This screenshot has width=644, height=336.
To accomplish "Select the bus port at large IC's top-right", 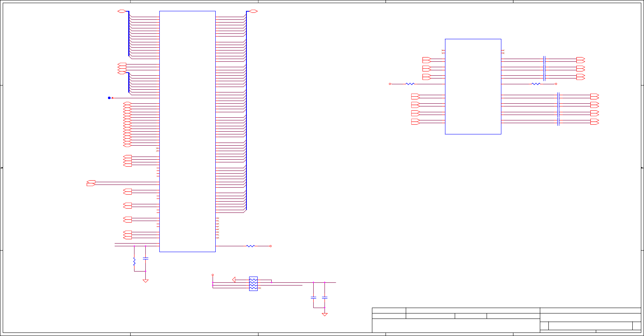I will (x=253, y=11).
